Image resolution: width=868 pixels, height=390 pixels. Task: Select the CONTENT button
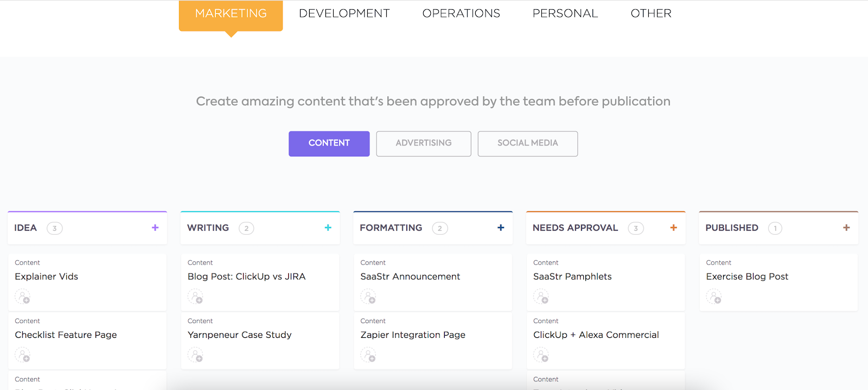coord(329,143)
